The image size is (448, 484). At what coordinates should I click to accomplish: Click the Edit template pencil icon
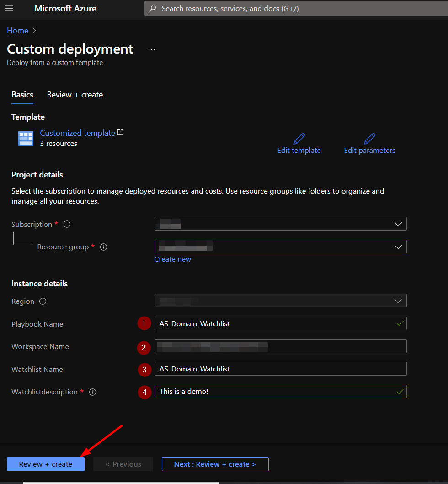299,139
